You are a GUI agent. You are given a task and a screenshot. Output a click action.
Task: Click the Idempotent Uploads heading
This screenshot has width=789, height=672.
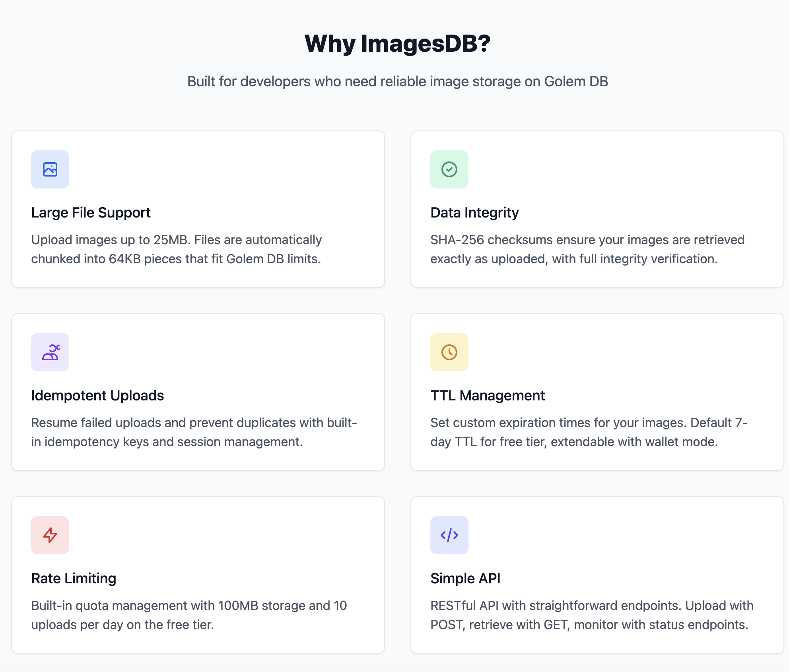pyautogui.click(x=97, y=395)
